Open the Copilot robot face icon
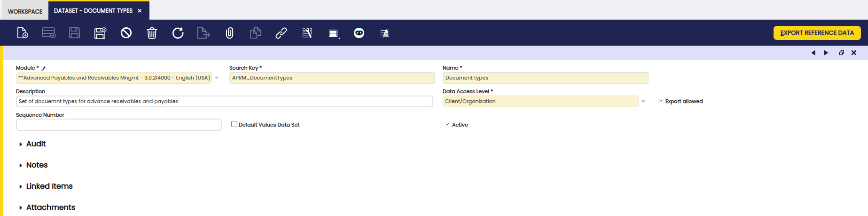The image size is (868, 216). pyautogui.click(x=359, y=33)
